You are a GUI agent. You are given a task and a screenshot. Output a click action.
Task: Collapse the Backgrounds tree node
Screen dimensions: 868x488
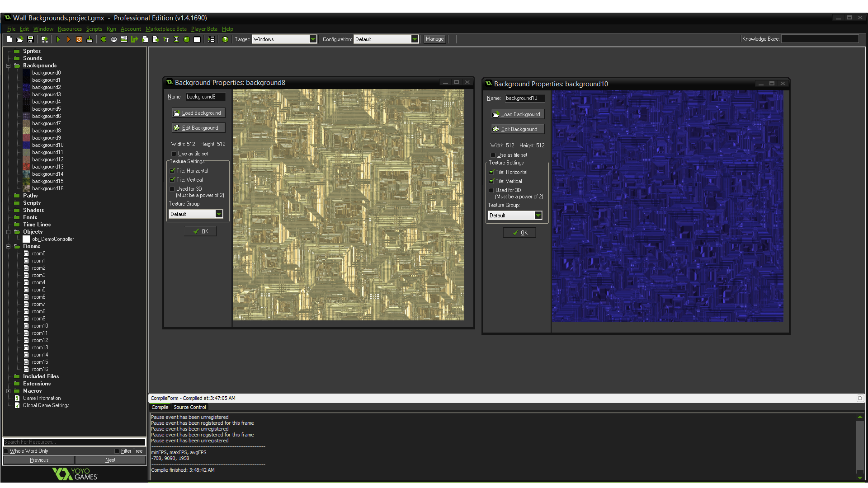point(8,66)
